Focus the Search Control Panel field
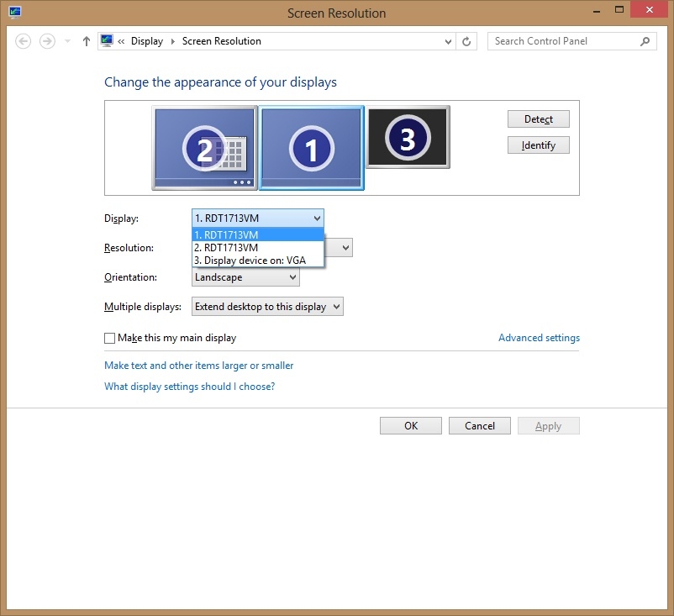674x616 pixels. [563, 41]
